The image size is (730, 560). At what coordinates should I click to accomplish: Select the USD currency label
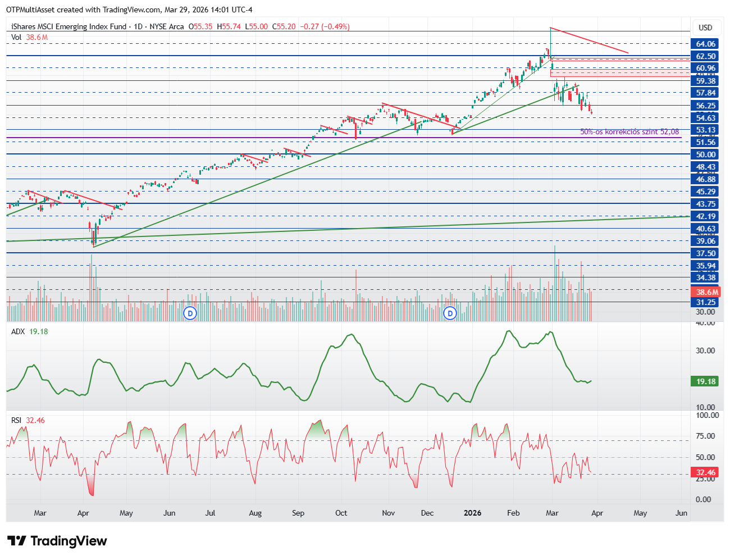pos(705,28)
